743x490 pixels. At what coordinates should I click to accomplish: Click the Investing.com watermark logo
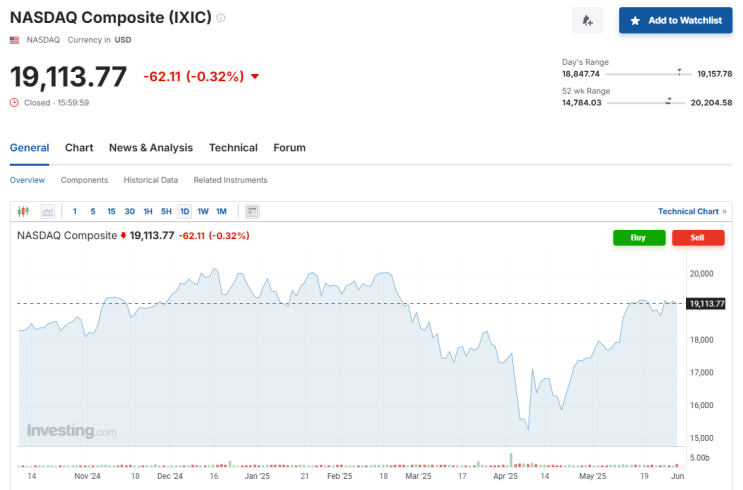tap(72, 431)
